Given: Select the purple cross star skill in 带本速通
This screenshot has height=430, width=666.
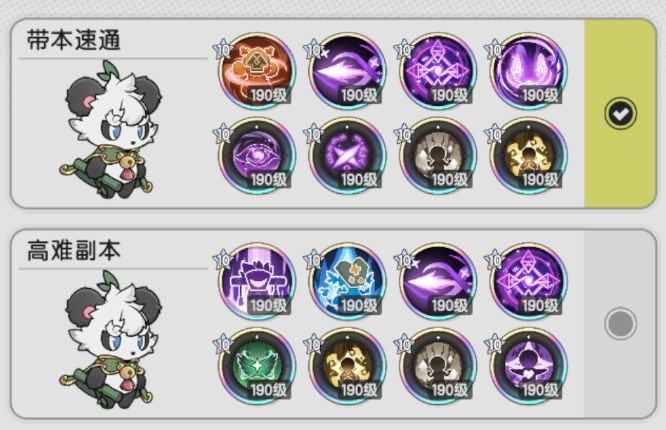Looking at the screenshot, I should (347, 156).
